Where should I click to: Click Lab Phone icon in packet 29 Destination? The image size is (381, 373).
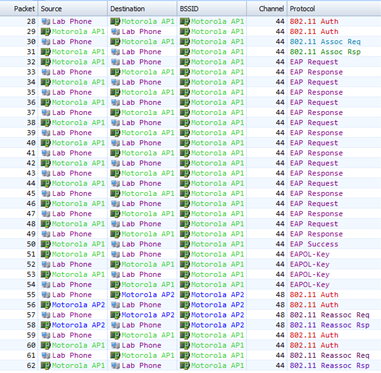click(x=115, y=32)
